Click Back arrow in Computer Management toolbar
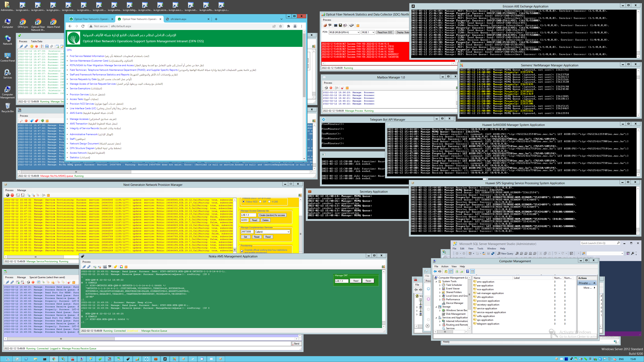Viewport: 644px width, 362px height. 435,271
